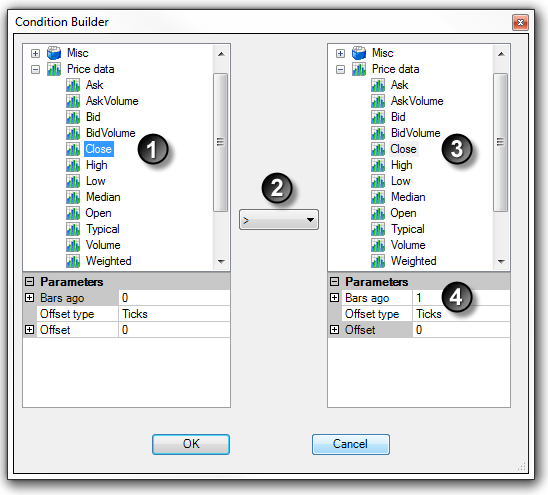The height and width of the screenshot is (495, 548).
Task: Click the Weighted chart icon in left tree
Action: [73, 261]
